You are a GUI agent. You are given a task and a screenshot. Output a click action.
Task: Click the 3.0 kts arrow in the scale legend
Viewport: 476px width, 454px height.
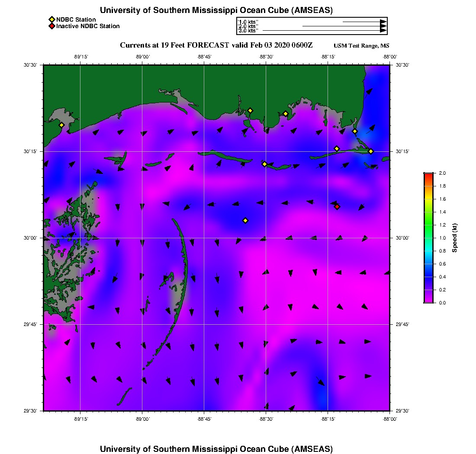point(324,31)
